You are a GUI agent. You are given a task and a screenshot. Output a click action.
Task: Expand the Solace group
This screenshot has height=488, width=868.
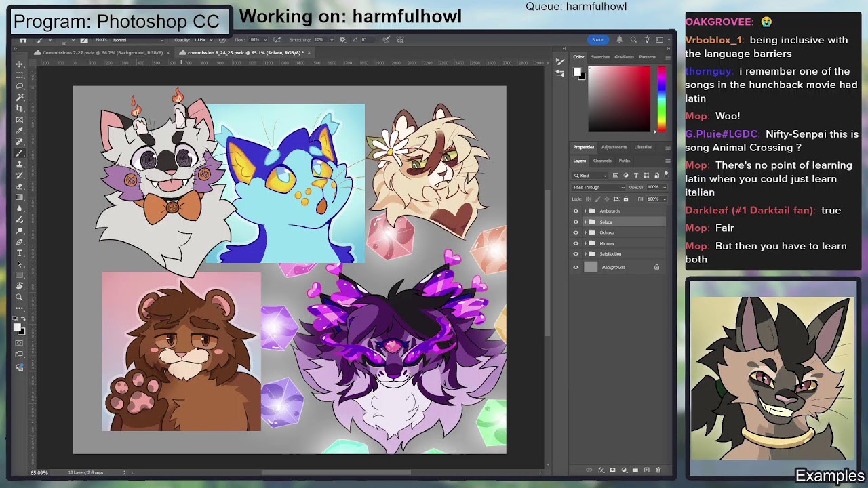coord(585,222)
